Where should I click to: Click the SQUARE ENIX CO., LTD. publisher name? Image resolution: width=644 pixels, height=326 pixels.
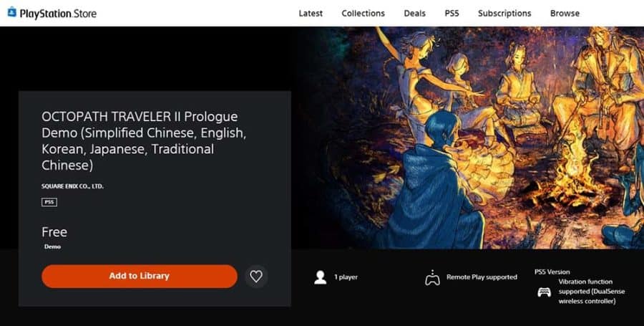tap(72, 186)
